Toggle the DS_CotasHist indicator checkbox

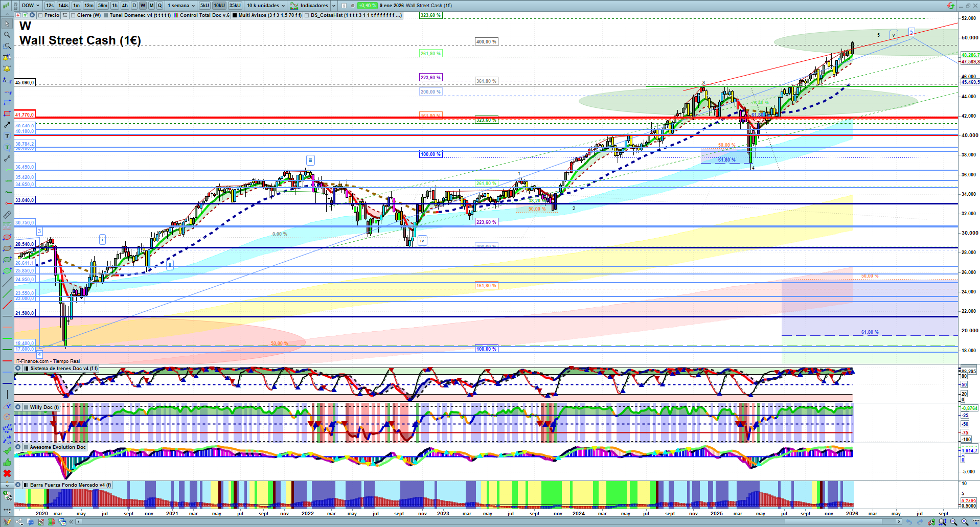(x=307, y=15)
